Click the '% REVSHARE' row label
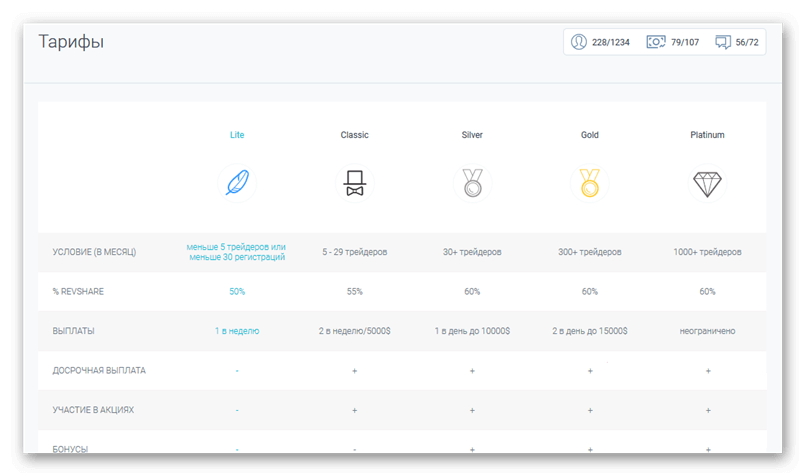 click(x=81, y=292)
